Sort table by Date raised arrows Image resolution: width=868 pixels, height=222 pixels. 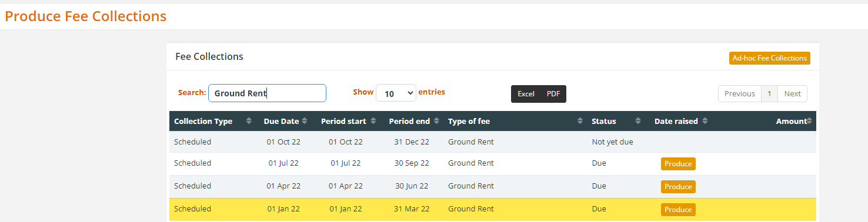[x=705, y=121]
